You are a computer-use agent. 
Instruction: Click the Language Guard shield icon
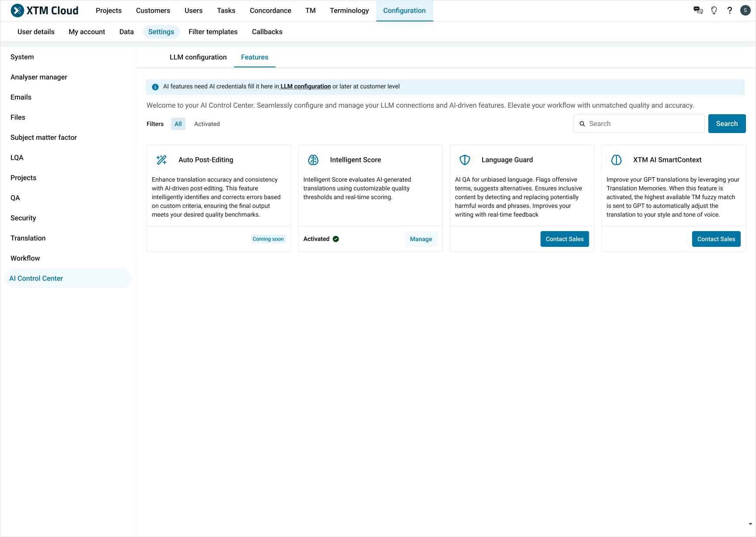(464, 160)
